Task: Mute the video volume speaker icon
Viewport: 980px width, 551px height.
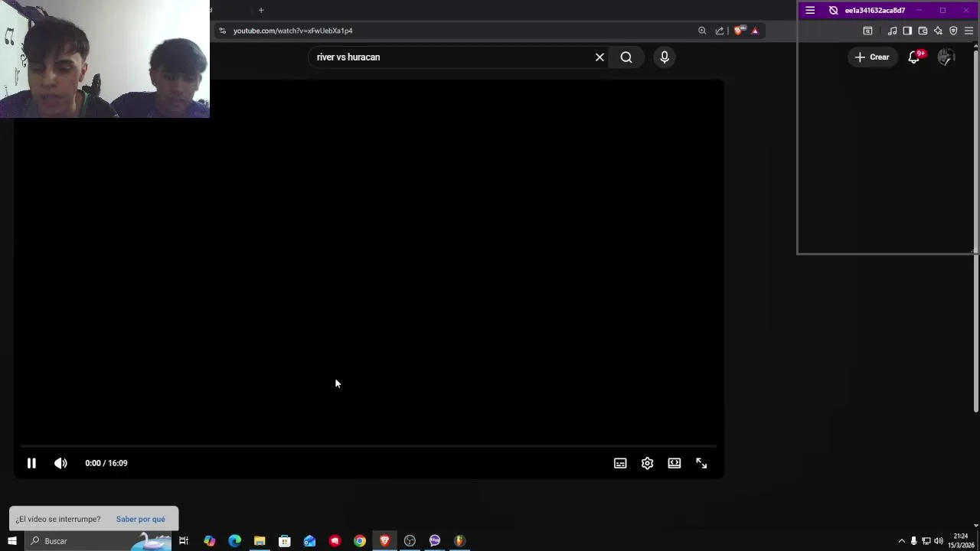Action: click(60, 463)
